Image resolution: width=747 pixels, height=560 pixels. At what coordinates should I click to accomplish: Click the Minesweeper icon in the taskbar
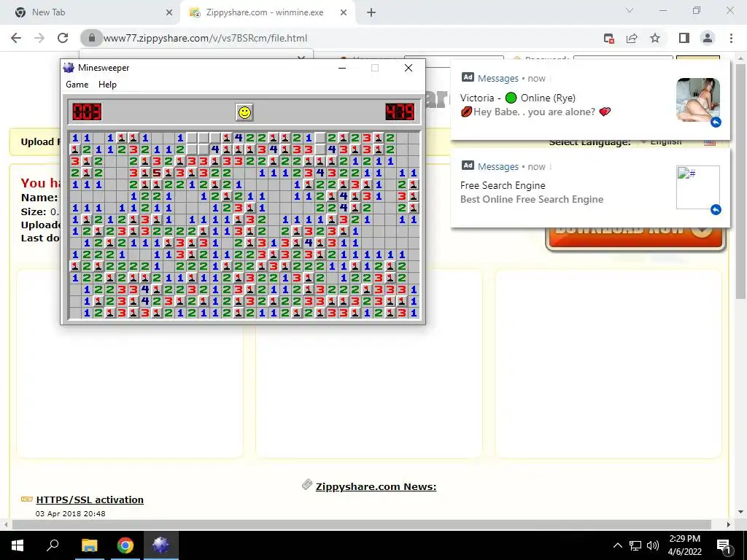coord(161,545)
